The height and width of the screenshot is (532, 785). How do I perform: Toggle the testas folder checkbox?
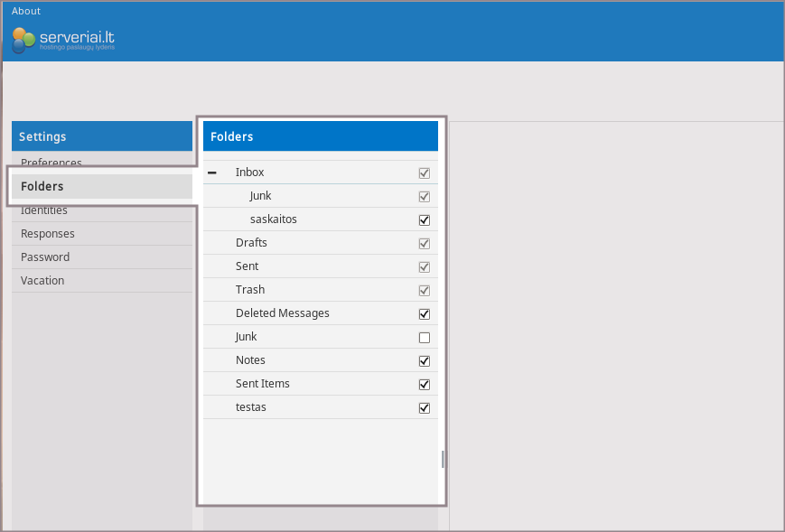point(424,408)
